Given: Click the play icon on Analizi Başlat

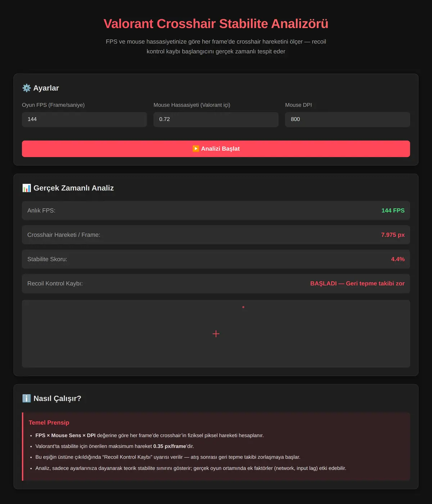Looking at the screenshot, I should [x=196, y=148].
